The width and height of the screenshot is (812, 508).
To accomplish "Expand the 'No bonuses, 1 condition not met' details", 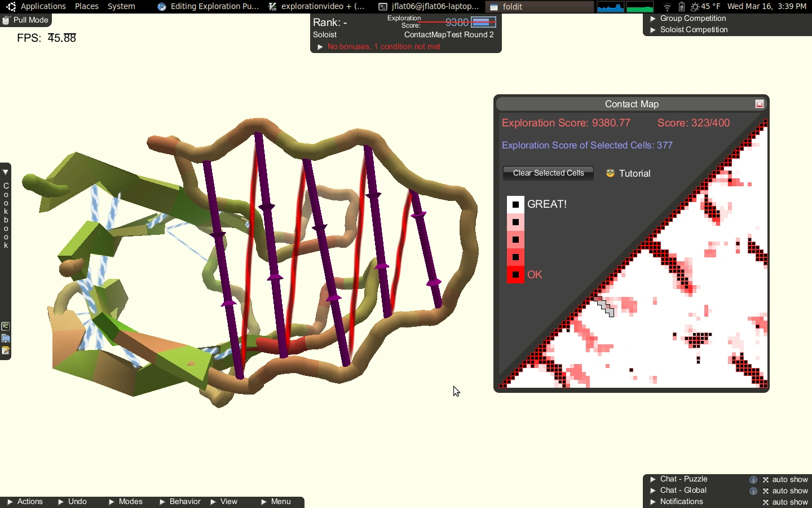I will tap(320, 47).
